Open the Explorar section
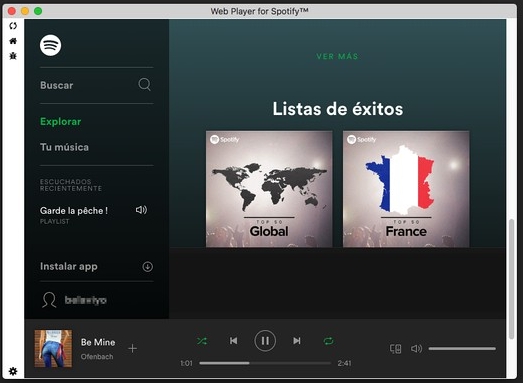This screenshot has width=523, height=383. 60,121
